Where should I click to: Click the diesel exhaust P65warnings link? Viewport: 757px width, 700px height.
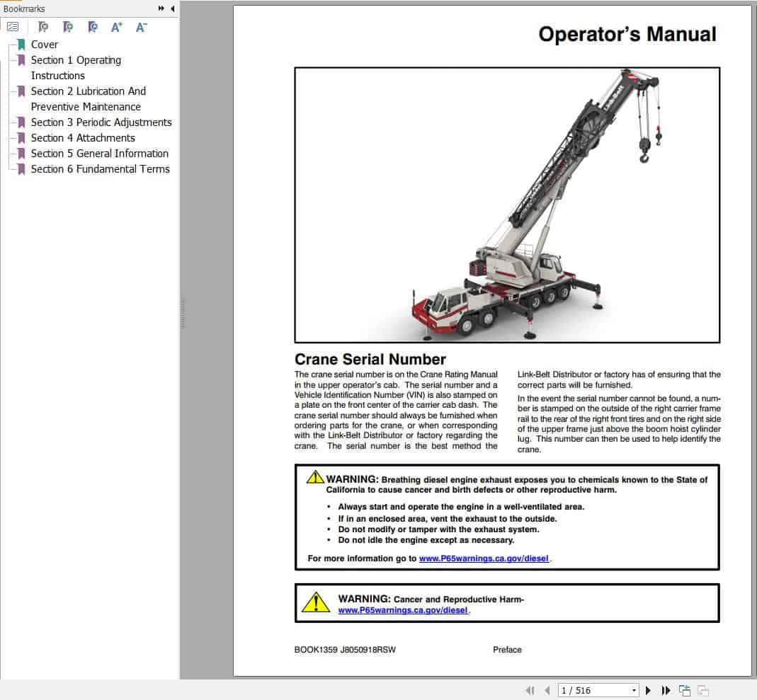pyautogui.click(x=483, y=558)
